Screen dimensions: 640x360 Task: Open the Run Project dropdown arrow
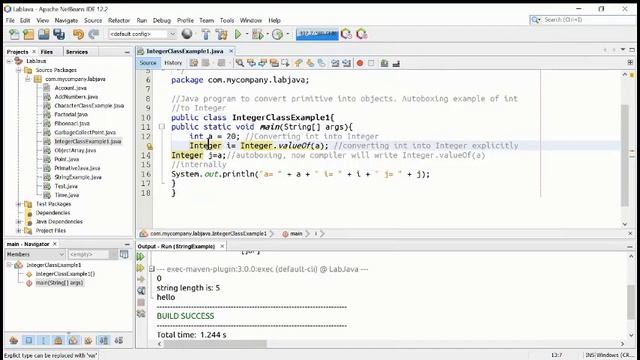pyautogui.click(x=247, y=34)
